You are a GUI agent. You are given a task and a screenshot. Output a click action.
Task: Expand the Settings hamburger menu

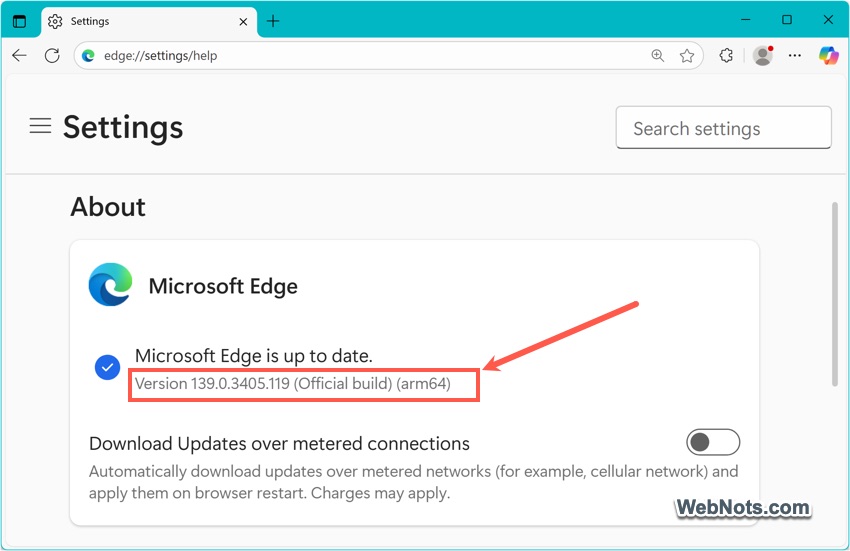[x=40, y=126]
